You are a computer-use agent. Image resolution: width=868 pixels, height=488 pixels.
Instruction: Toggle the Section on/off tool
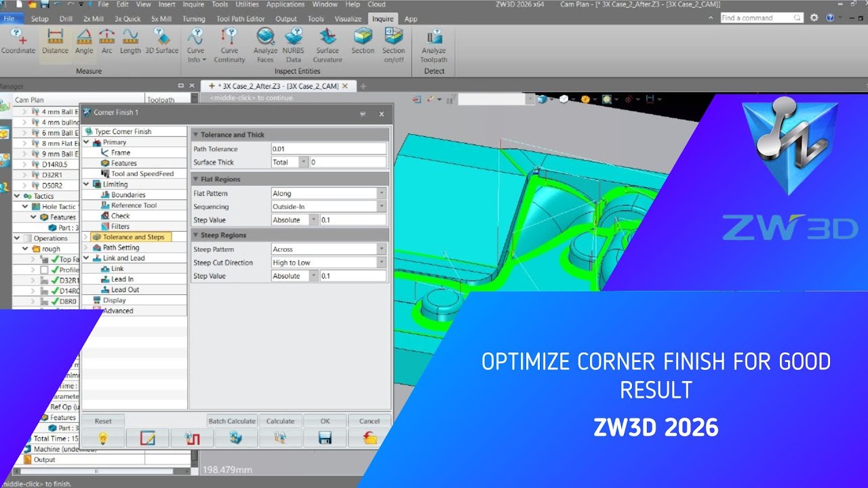pos(393,45)
